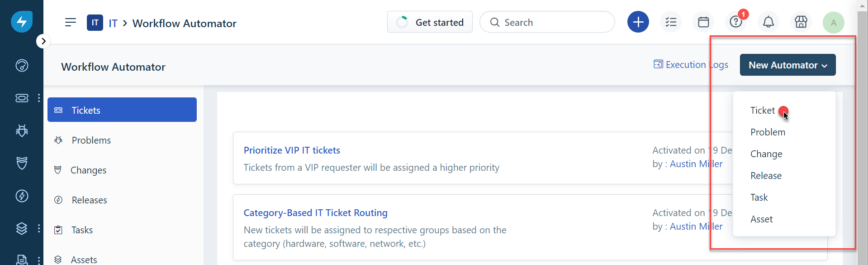Open the dashboard gauge icon in sidebar

[22, 66]
